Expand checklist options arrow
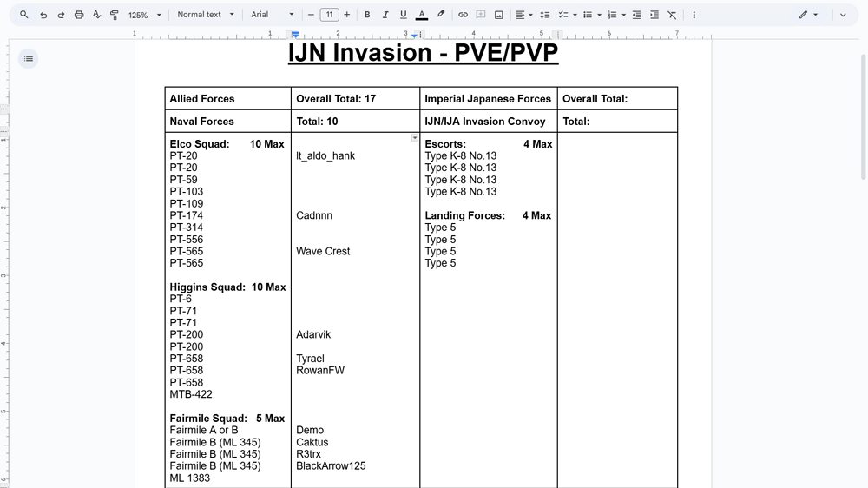 575,15
